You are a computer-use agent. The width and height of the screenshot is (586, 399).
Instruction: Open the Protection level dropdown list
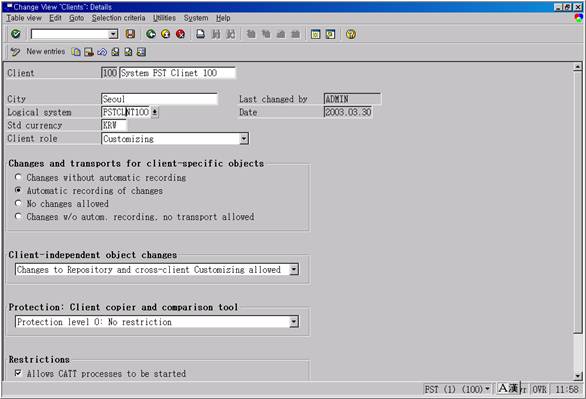tap(294, 322)
